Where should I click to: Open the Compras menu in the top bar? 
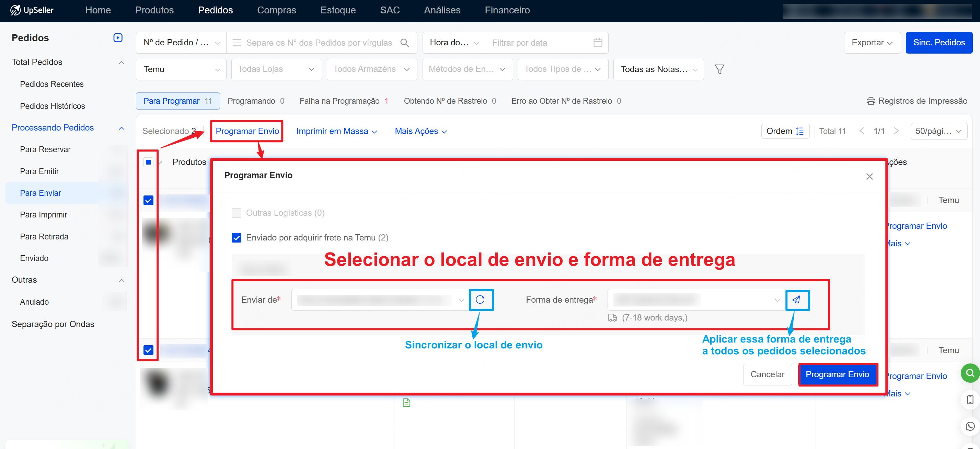point(277,10)
